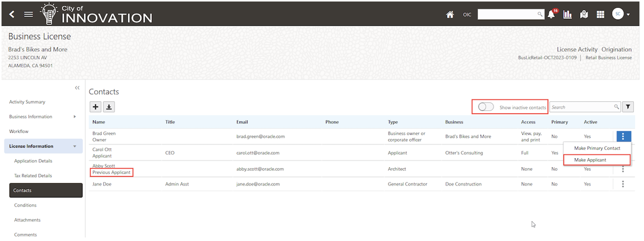Open Activity Summary in sidebar
Screen dimensions: 644x241
click(27, 102)
